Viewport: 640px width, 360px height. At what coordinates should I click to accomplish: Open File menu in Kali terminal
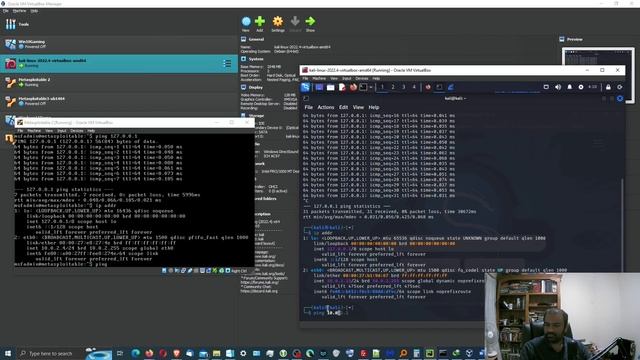309,107
